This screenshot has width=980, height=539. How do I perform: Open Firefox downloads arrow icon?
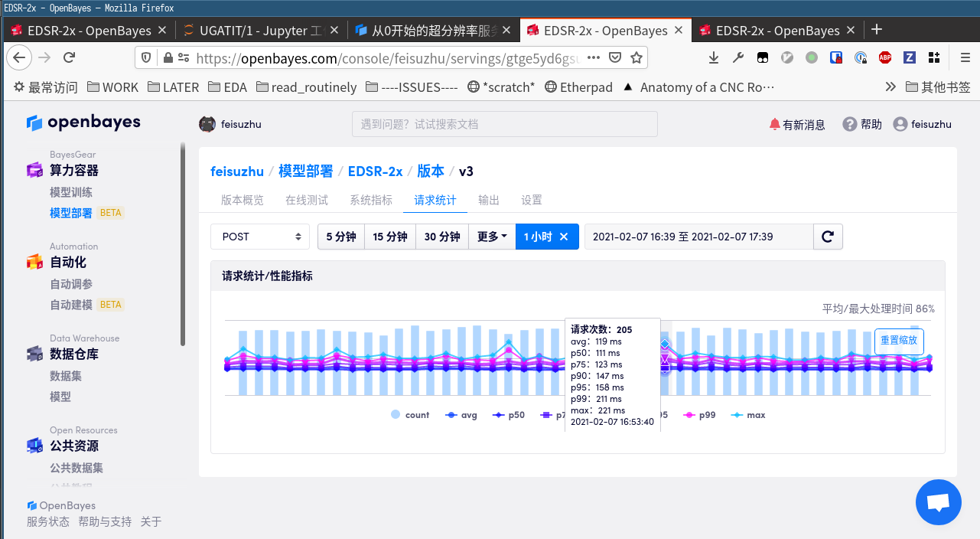713,57
